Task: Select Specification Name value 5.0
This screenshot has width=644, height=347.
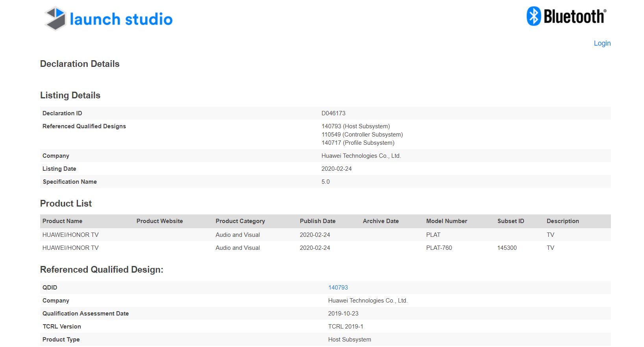Action: [326, 182]
